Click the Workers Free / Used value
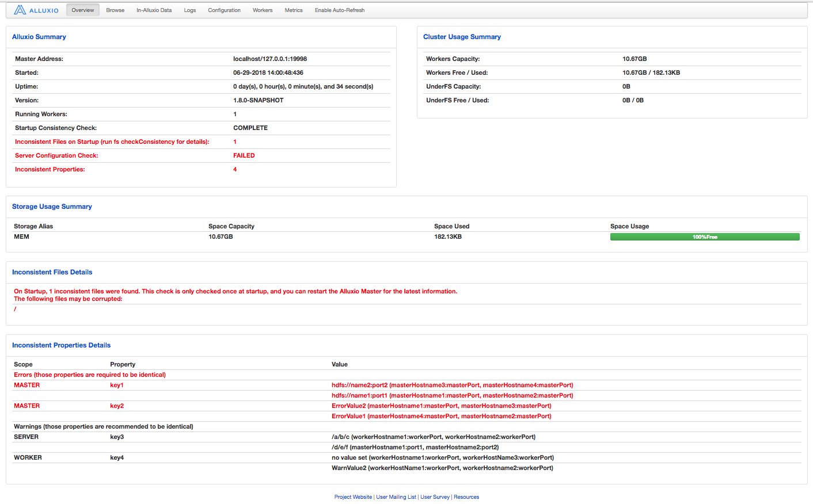The image size is (813, 504). pyautogui.click(x=651, y=72)
